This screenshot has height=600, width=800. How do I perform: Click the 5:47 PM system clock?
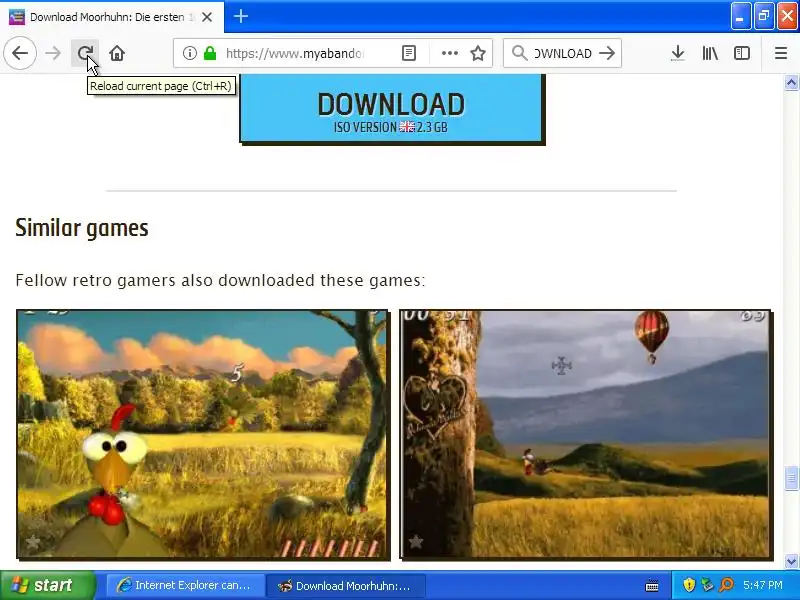pyautogui.click(x=763, y=585)
